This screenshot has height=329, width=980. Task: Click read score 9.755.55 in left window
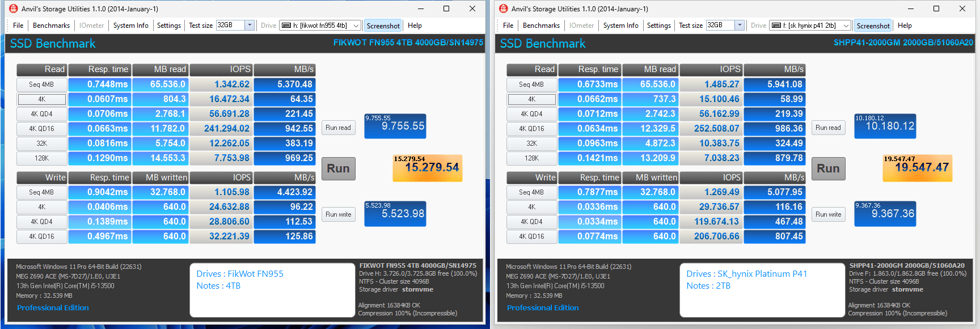pos(395,126)
